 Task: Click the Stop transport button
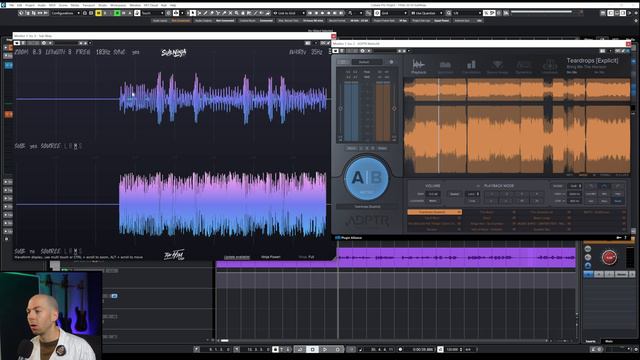[312, 350]
